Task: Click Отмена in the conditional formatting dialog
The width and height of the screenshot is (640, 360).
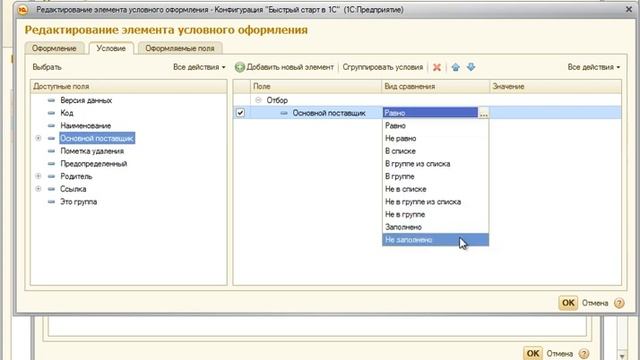Action: (x=595, y=303)
